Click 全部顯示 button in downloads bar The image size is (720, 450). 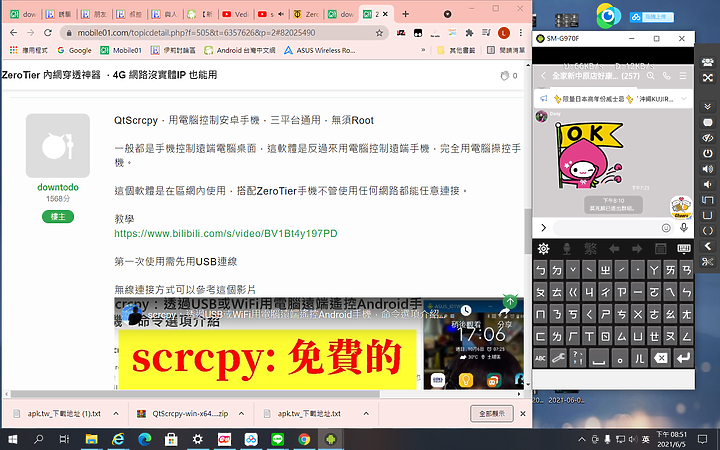[x=492, y=414]
